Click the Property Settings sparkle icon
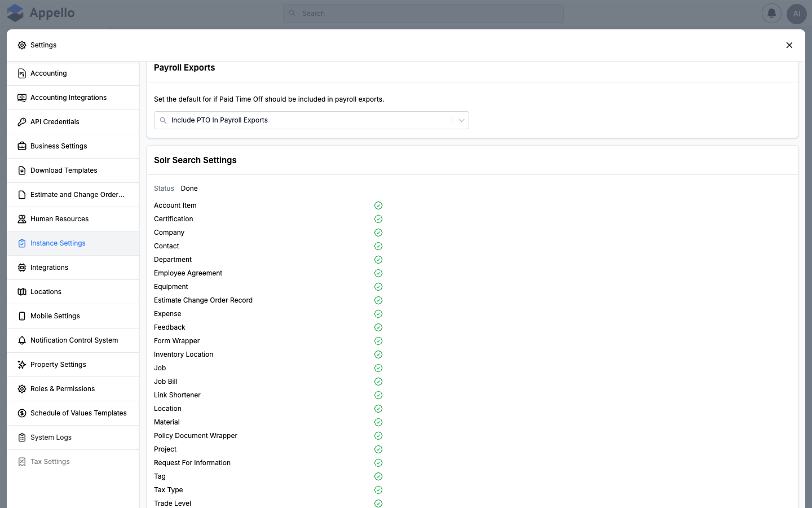This screenshot has width=812, height=508. [22, 365]
